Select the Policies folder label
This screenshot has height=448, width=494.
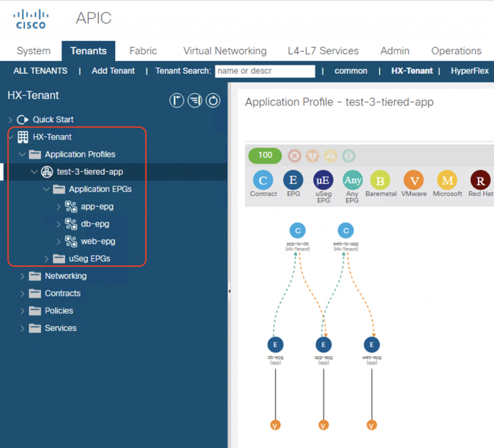click(x=59, y=310)
